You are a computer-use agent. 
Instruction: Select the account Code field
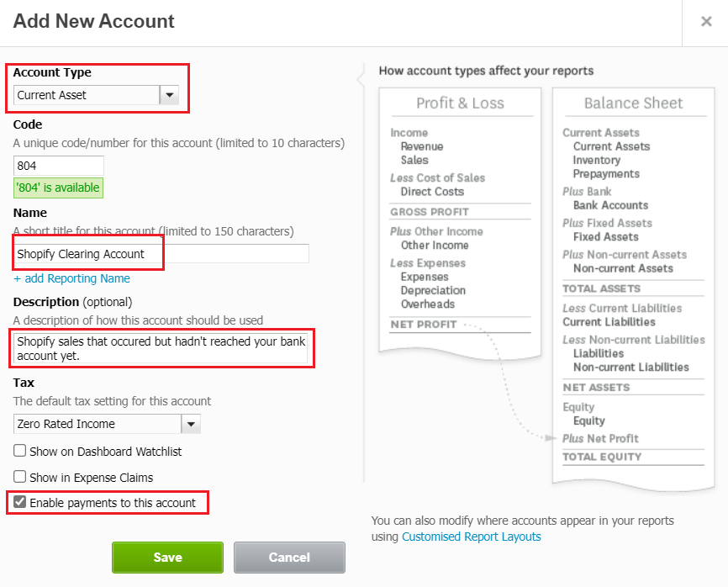[x=58, y=165]
